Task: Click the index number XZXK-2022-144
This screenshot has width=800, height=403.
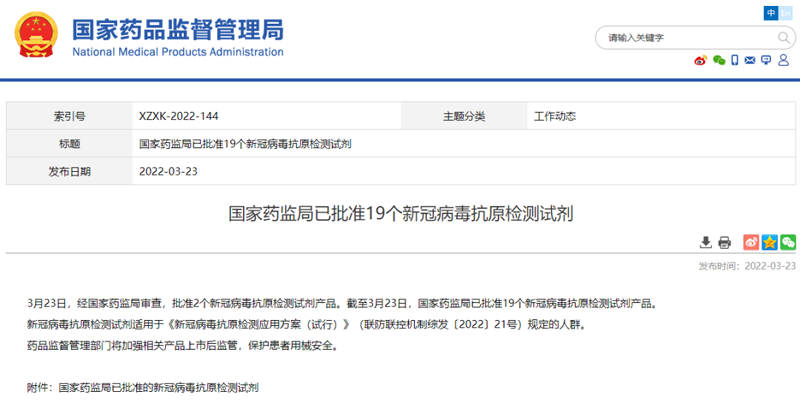Action: click(x=179, y=116)
